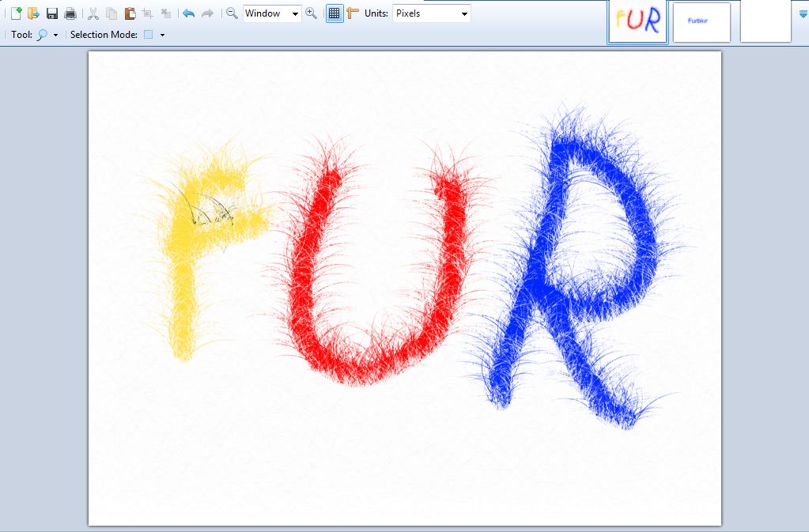Paste from clipboard using the Paste icon

tap(130, 13)
